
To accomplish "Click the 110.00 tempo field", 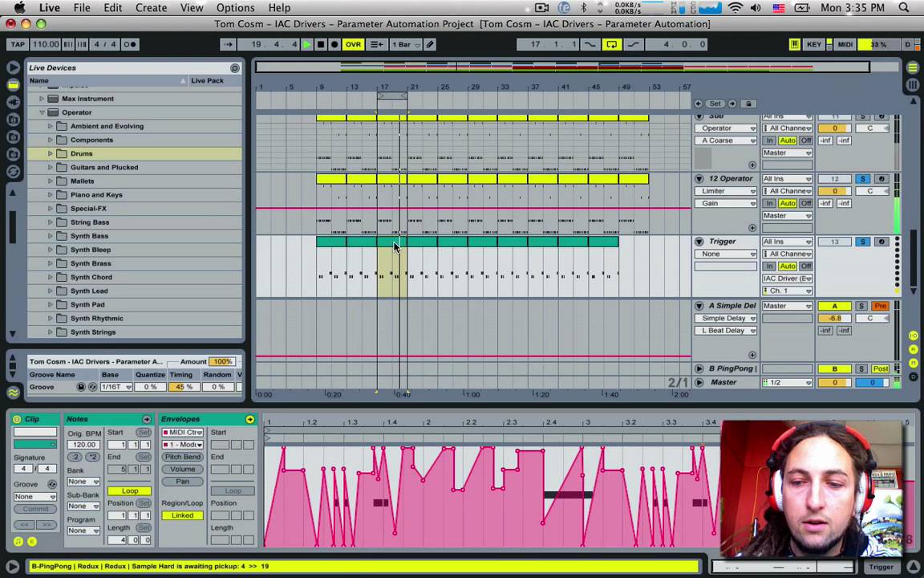I will [x=46, y=44].
